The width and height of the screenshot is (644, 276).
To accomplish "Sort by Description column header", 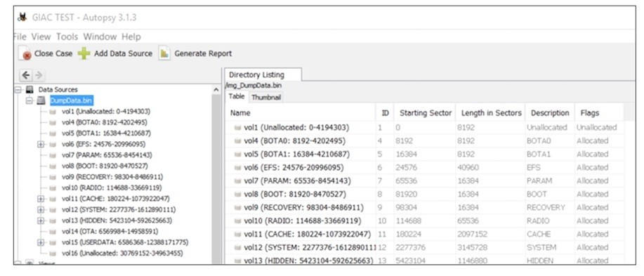I will point(550,113).
